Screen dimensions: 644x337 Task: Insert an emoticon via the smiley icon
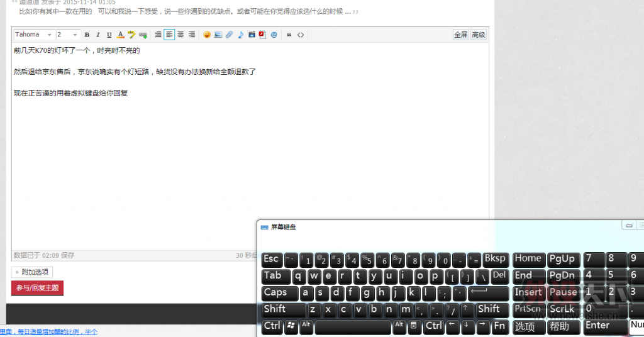point(207,35)
